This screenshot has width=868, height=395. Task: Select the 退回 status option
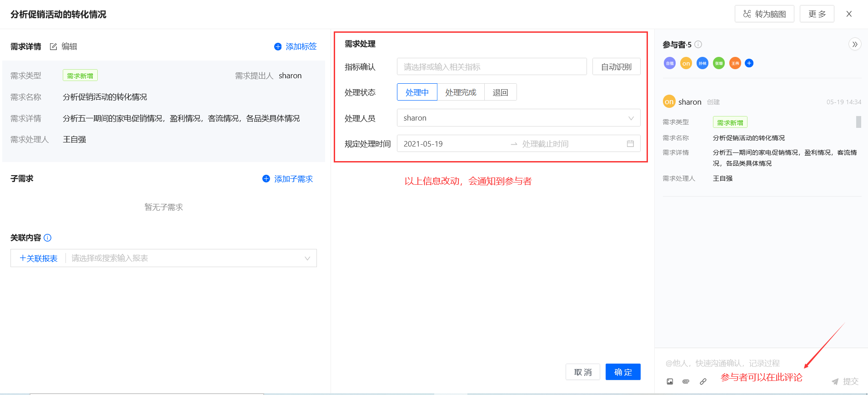tap(500, 92)
